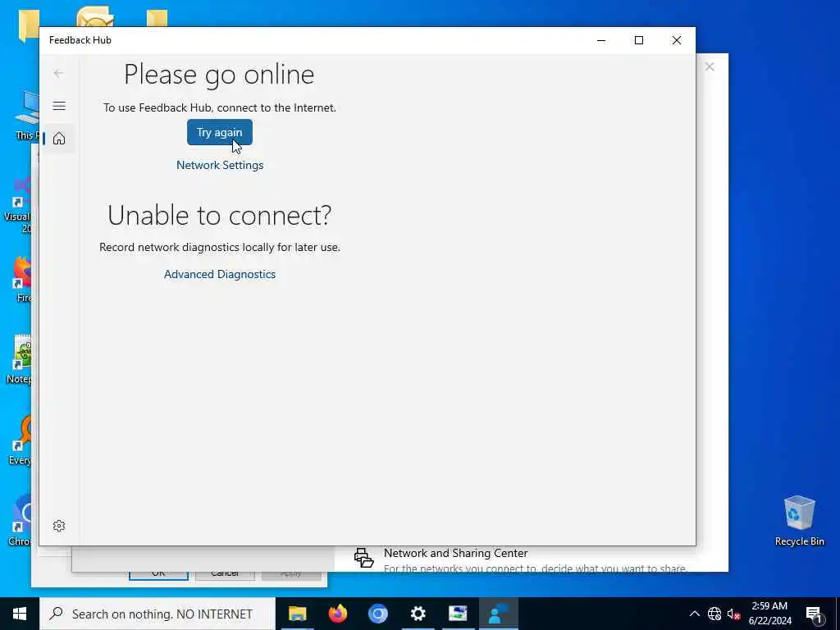This screenshot has height=630, width=840.
Task: Close the Feedback Hub window
Action: point(677,40)
